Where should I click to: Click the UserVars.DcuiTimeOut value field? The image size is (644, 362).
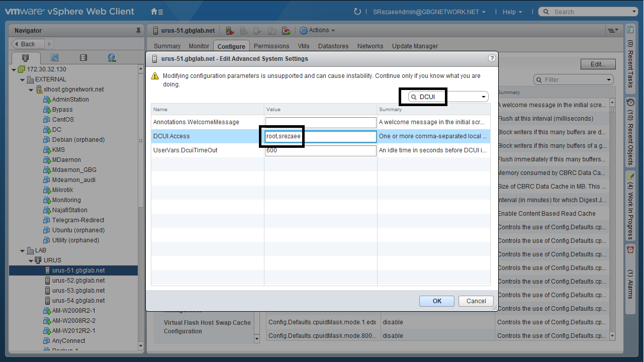coord(321,150)
